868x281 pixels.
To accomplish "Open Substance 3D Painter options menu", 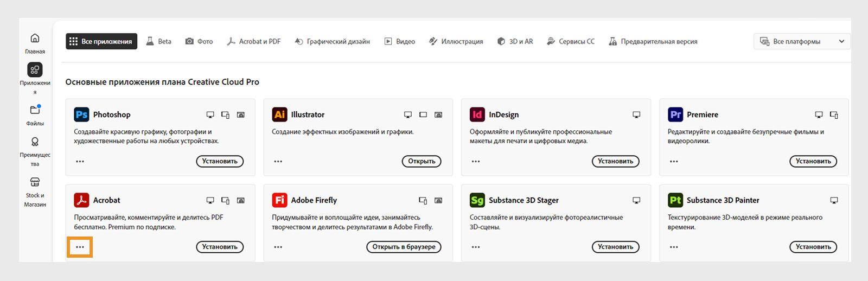I will [x=674, y=247].
